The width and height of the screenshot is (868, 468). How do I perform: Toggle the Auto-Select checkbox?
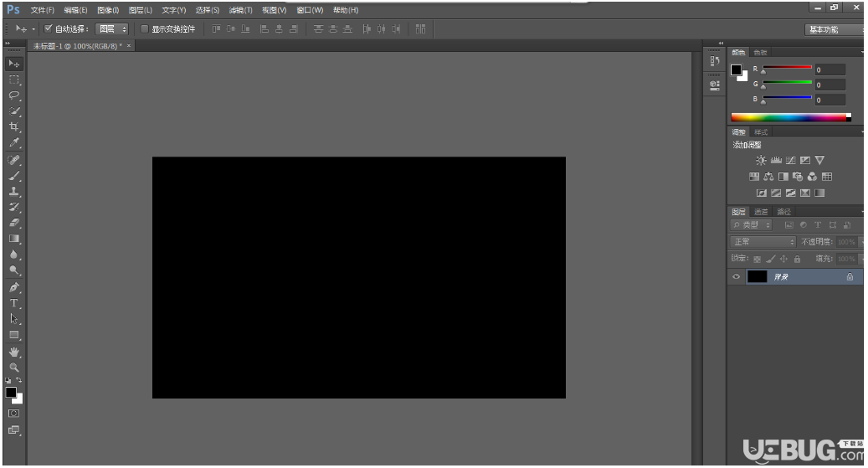[49, 28]
